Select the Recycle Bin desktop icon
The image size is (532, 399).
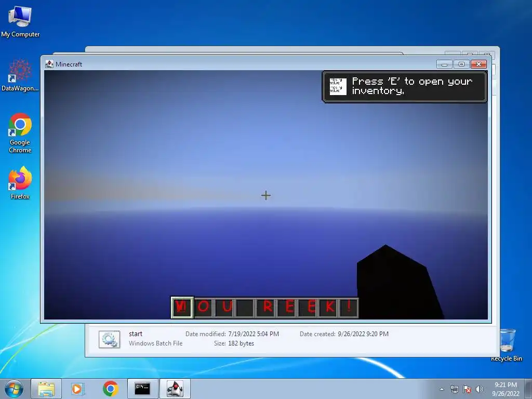(507, 345)
